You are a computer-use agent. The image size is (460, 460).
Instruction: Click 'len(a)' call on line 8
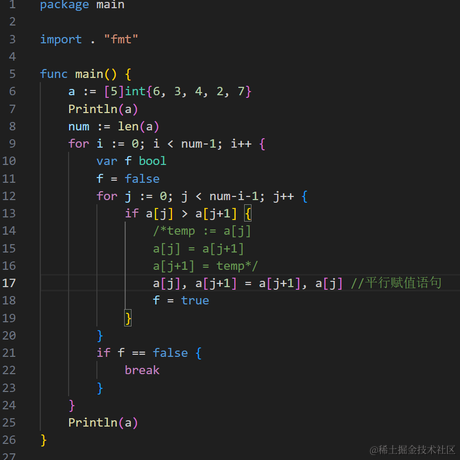[x=138, y=126]
